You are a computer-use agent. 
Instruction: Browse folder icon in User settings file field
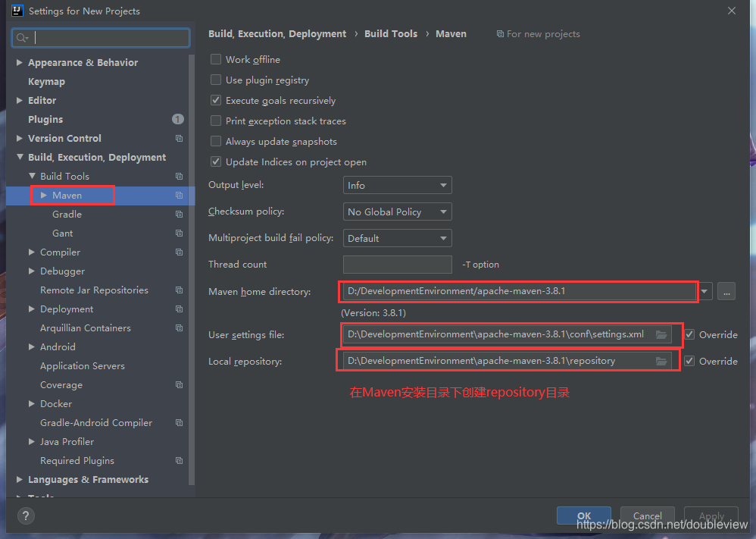661,334
